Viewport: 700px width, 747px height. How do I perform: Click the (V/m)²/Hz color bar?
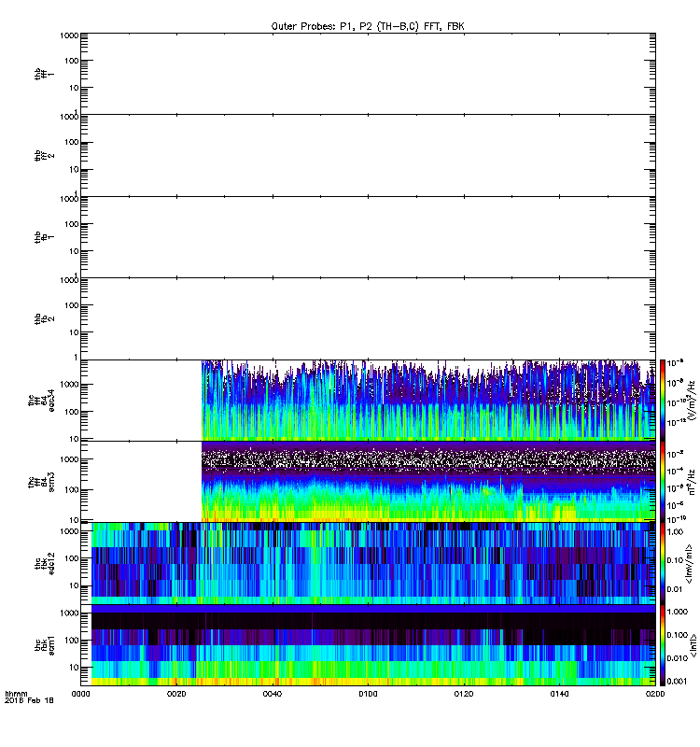click(x=663, y=401)
